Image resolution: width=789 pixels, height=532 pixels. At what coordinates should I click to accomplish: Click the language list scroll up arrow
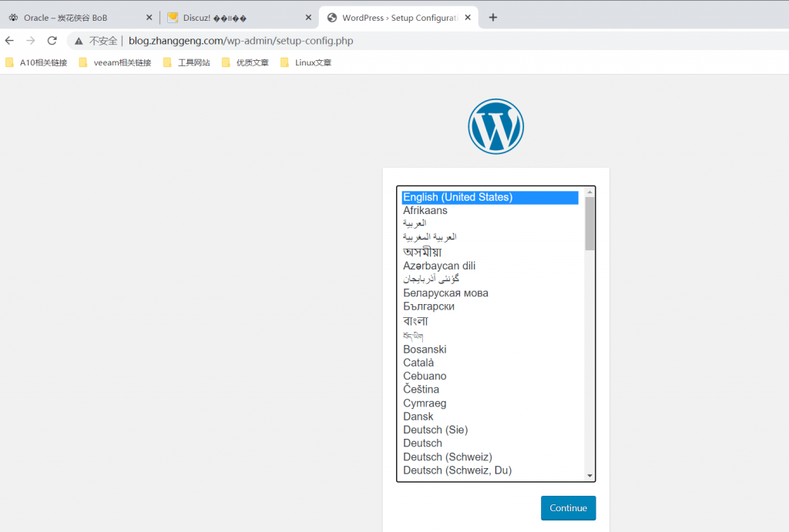[x=589, y=192]
